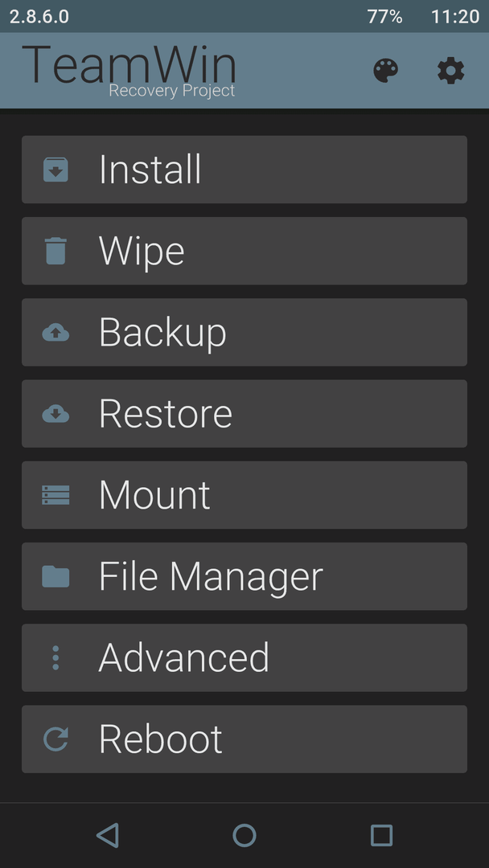This screenshot has height=868, width=489.
Task: Open the Wipe menu
Action: (244, 251)
